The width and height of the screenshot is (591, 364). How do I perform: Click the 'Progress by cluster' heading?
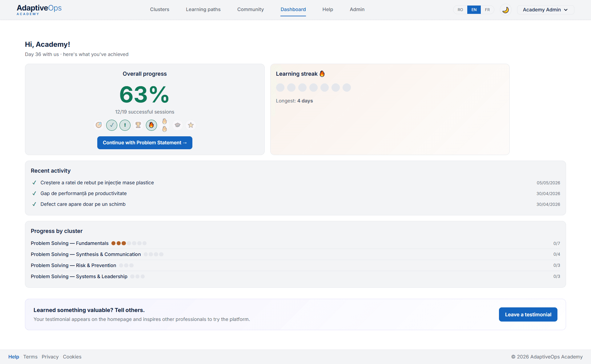coord(57,231)
